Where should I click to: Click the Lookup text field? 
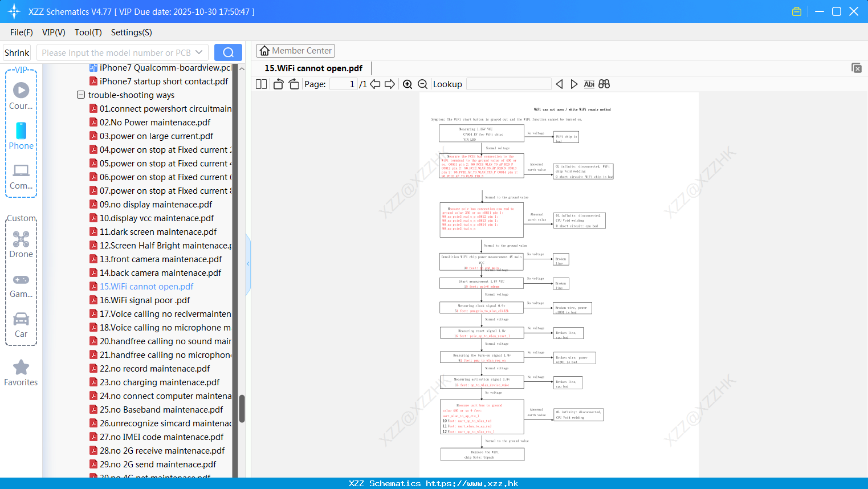click(509, 84)
